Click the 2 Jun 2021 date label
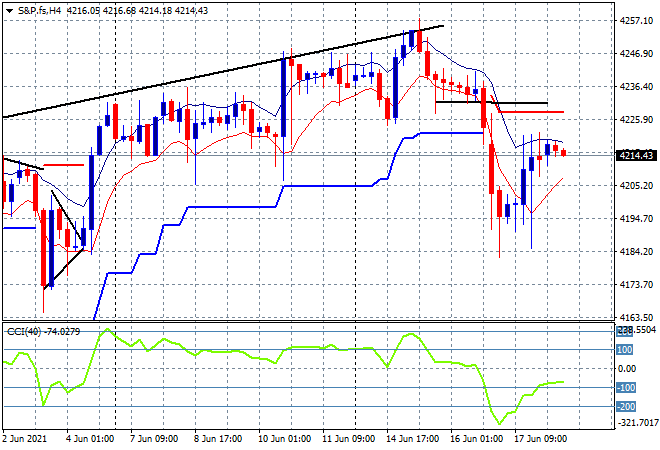 pyautogui.click(x=25, y=439)
